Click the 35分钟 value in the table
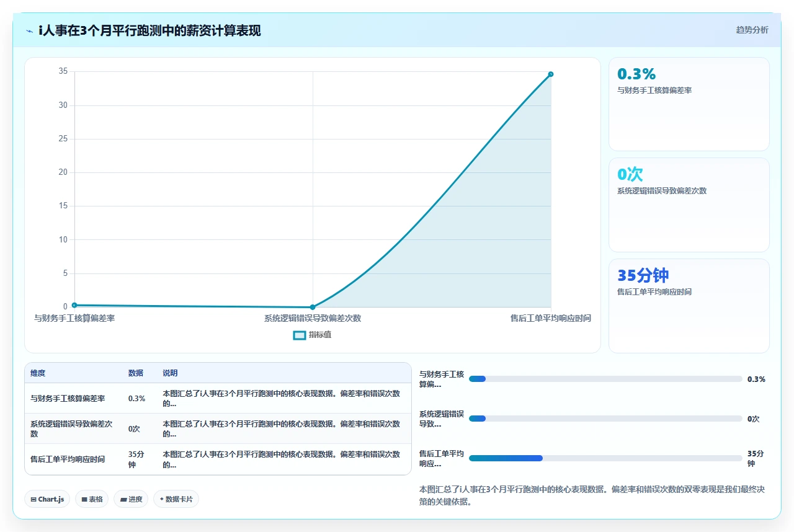The height and width of the screenshot is (532, 794). point(136,459)
